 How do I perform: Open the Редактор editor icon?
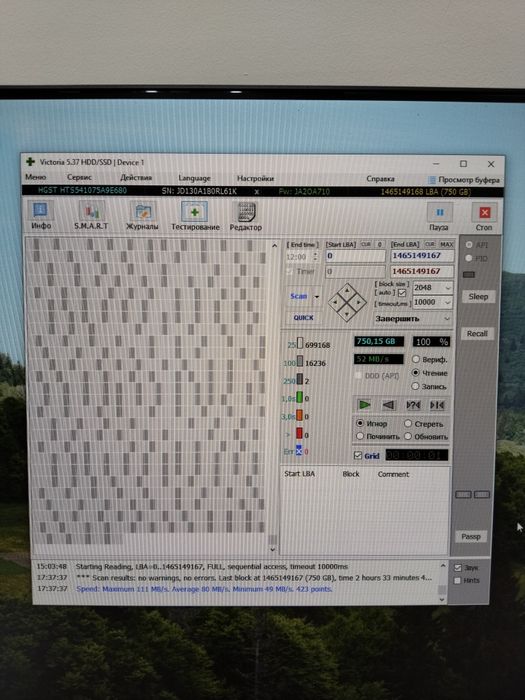coord(246,212)
